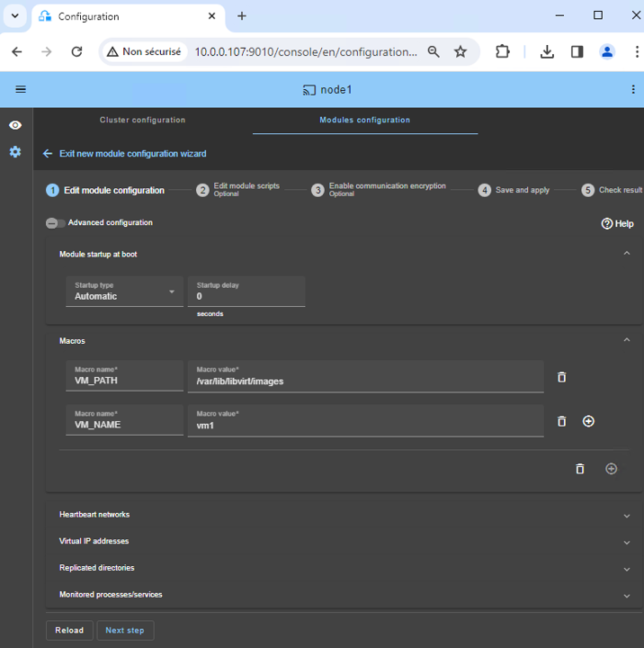This screenshot has width=644, height=648.
Task: Click the Next step button
Action: tap(125, 630)
